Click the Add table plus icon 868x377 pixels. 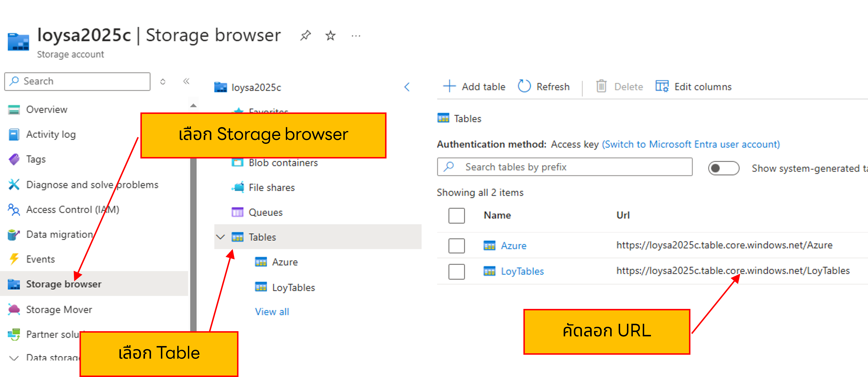(x=449, y=87)
